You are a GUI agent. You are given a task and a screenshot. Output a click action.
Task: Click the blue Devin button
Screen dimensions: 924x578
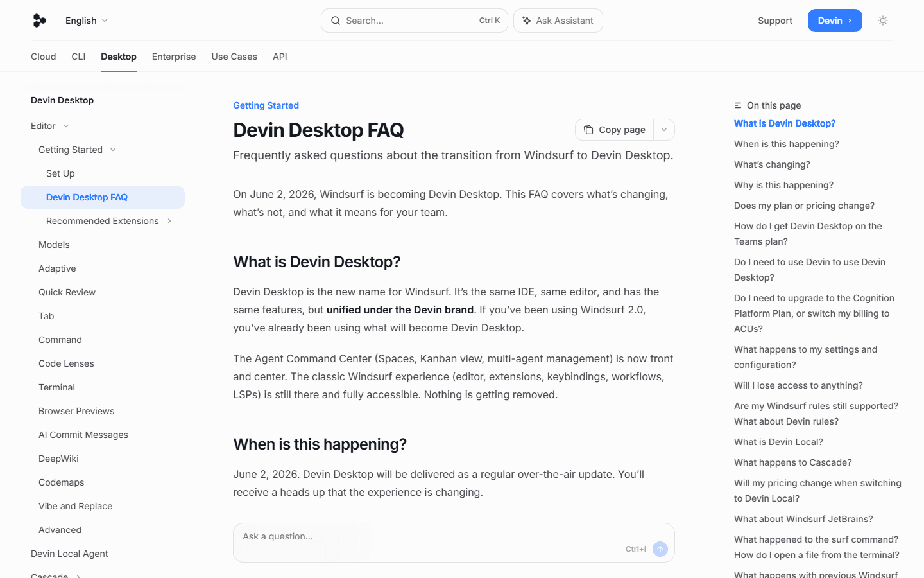click(x=835, y=21)
